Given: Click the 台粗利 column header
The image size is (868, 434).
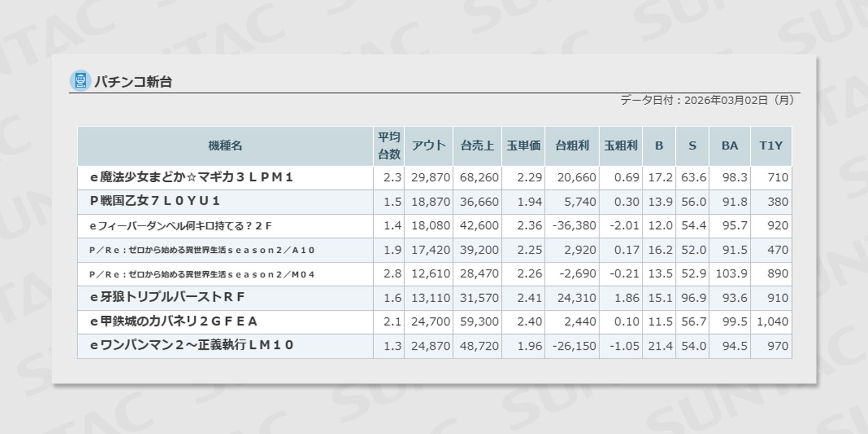Looking at the screenshot, I should coord(572,146).
